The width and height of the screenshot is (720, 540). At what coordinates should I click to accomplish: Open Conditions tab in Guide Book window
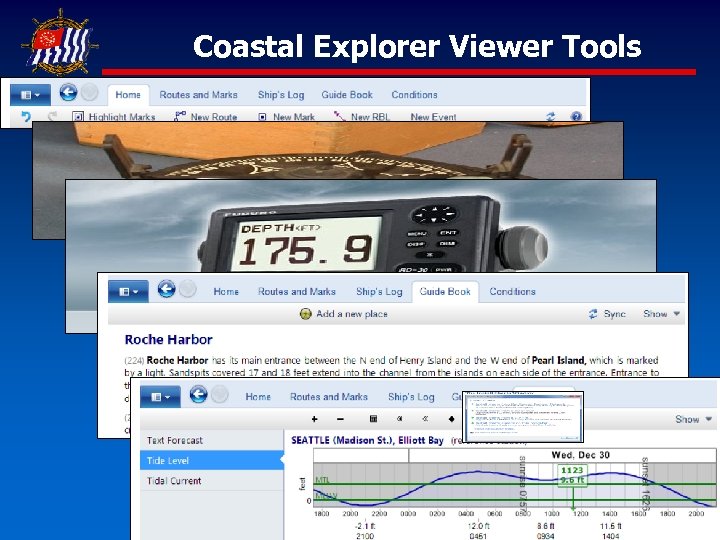pyautogui.click(x=512, y=292)
